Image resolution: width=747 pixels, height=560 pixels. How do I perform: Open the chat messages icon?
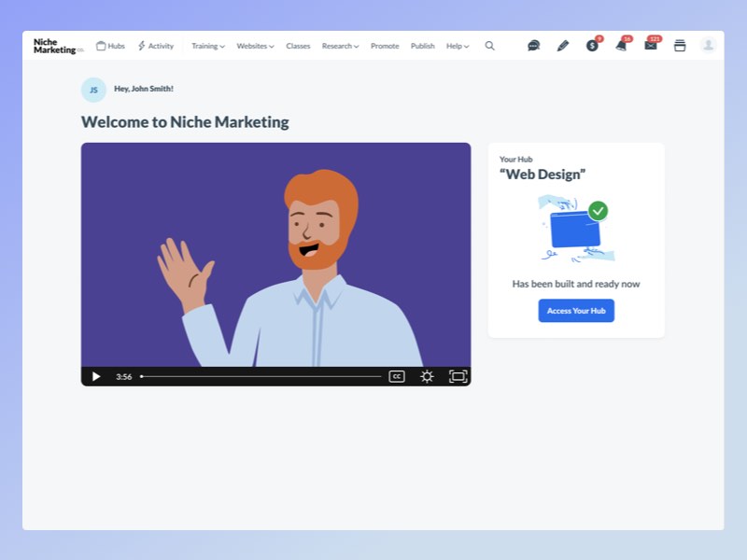(x=533, y=46)
